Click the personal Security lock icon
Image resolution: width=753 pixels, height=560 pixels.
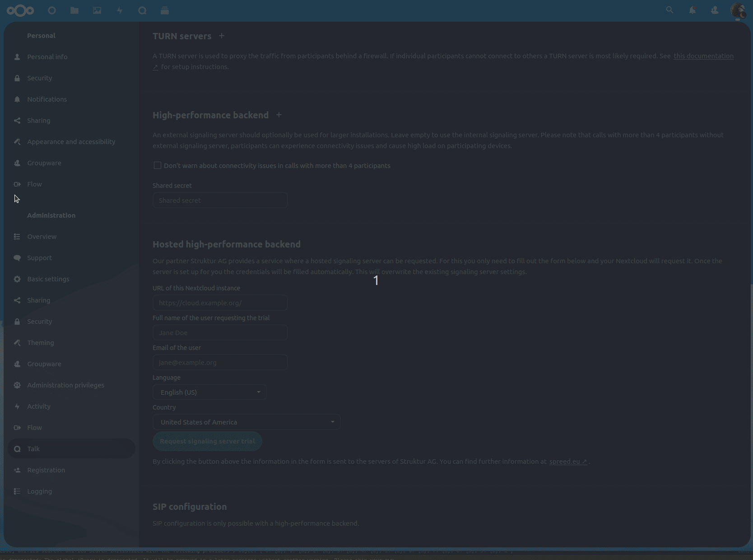[17, 78]
